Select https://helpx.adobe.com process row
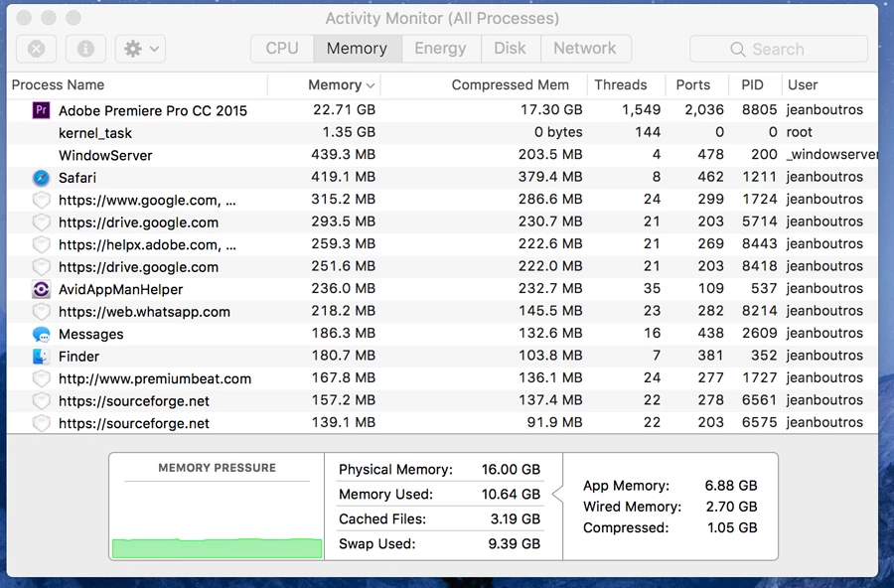 pyautogui.click(x=442, y=244)
